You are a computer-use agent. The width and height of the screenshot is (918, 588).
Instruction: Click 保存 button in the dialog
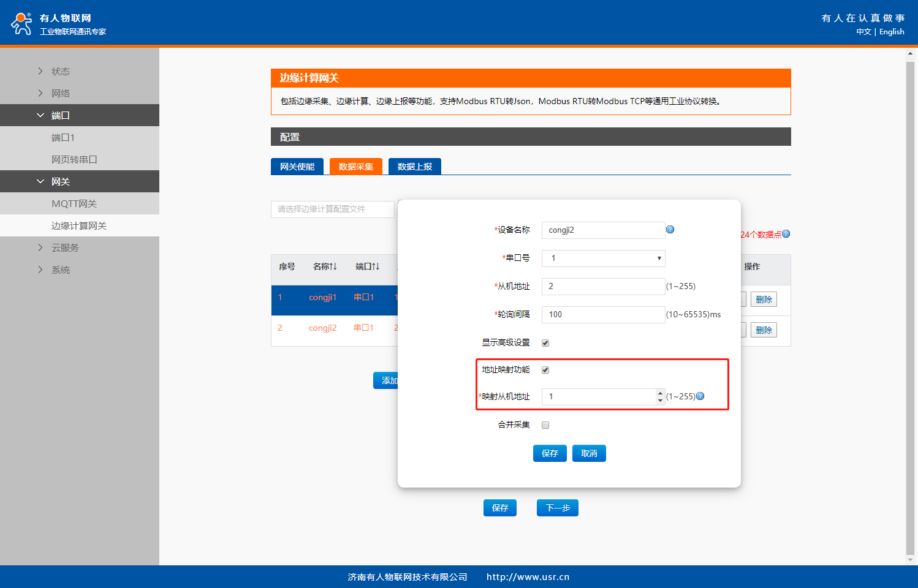click(x=550, y=453)
